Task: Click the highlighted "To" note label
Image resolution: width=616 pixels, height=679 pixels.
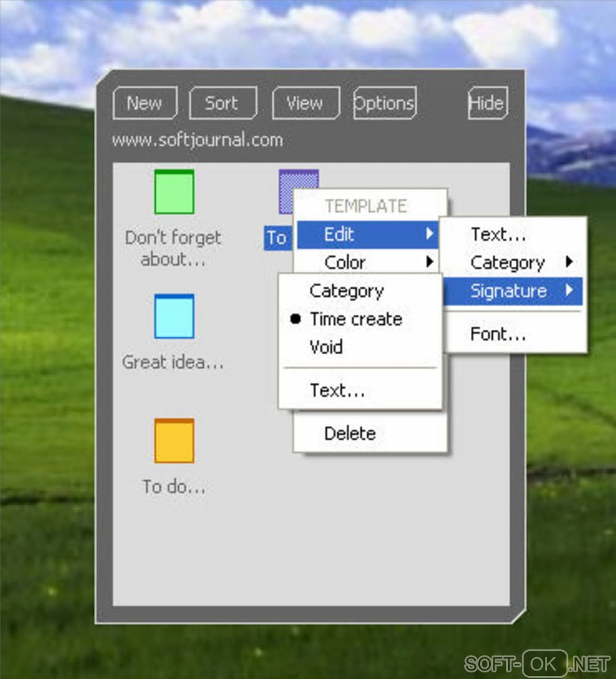Action: 277,238
